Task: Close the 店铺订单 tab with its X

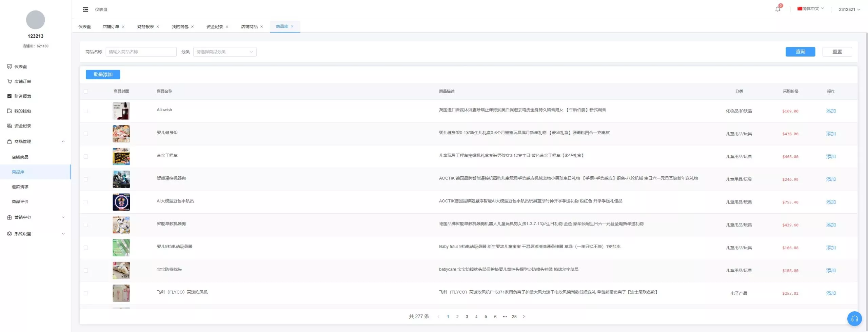Action: [x=123, y=27]
